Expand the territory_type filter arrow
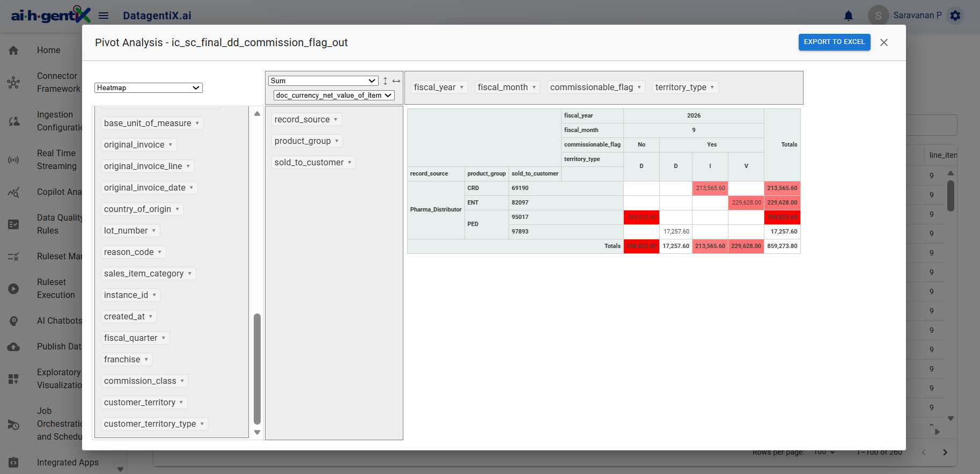The width and height of the screenshot is (980, 474). (x=712, y=87)
